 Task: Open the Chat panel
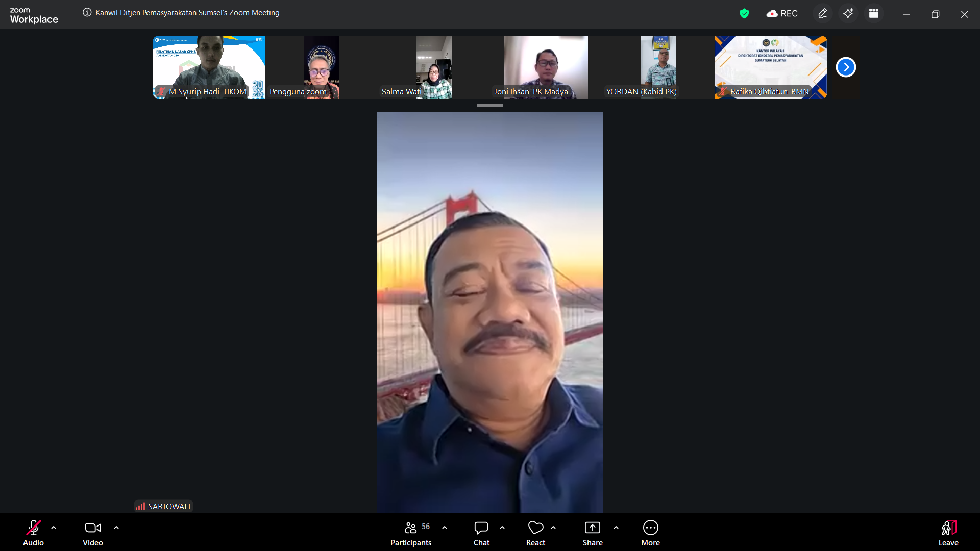pos(481,533)
